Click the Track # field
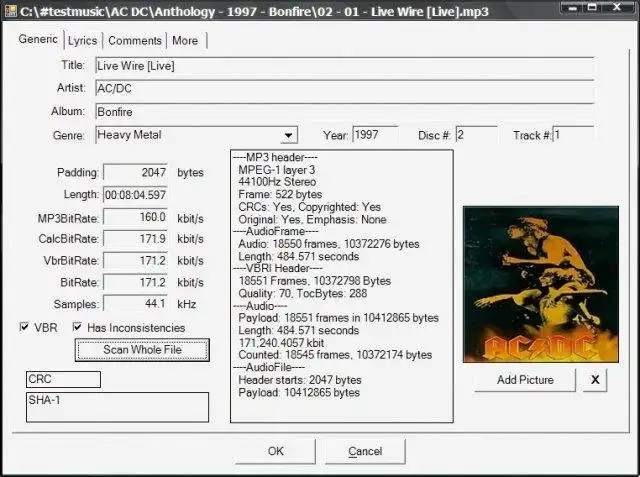640x477 pixels. (573, 135)
